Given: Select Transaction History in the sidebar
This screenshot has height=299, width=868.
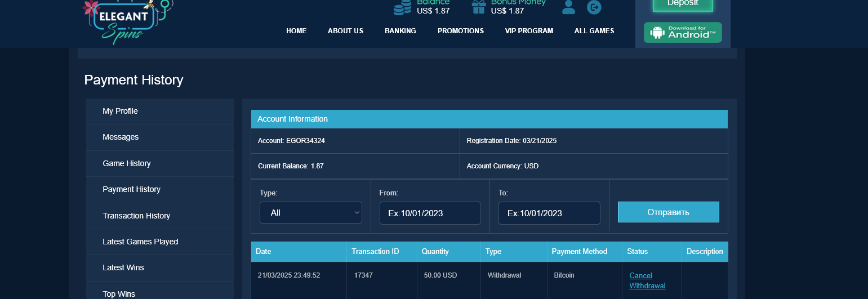Looking at the screenshot, I should coord(136,216).
